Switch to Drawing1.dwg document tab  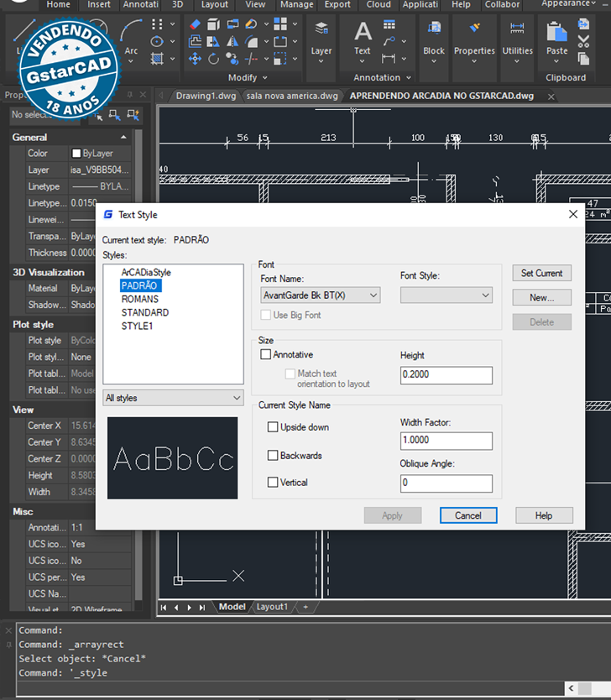206,96
